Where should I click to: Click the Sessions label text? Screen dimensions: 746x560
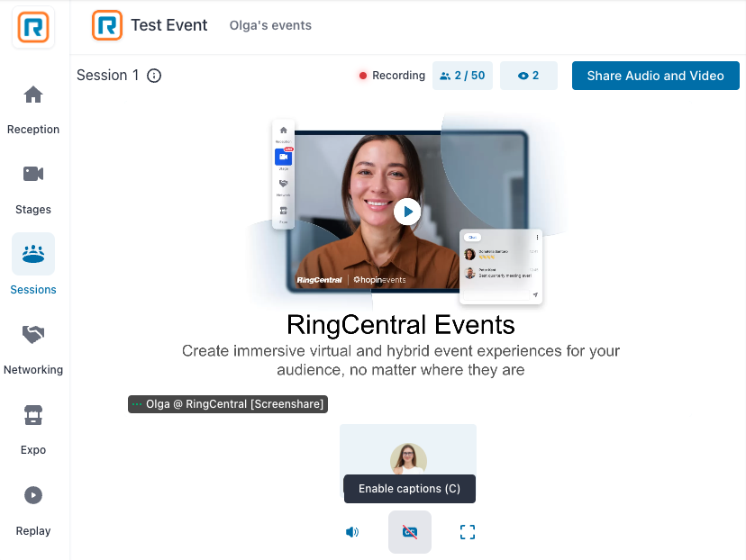33,290
